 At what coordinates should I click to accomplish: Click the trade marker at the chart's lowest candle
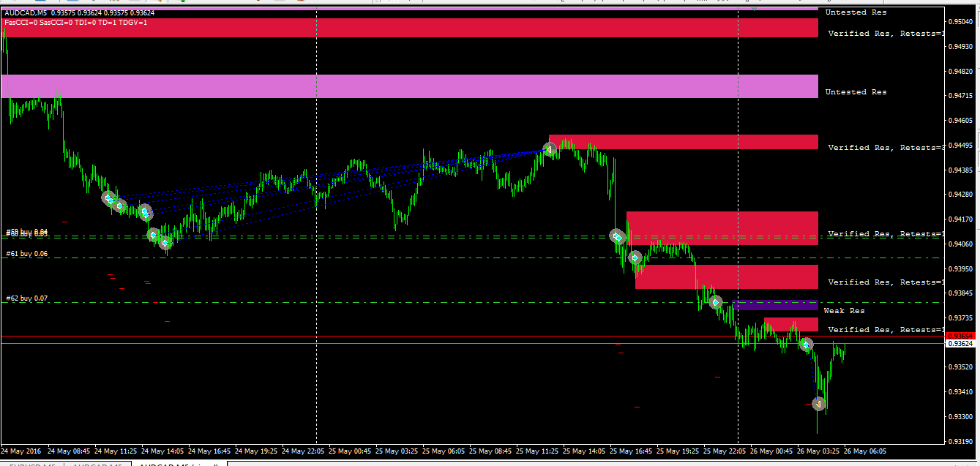(x=819, y=404)
